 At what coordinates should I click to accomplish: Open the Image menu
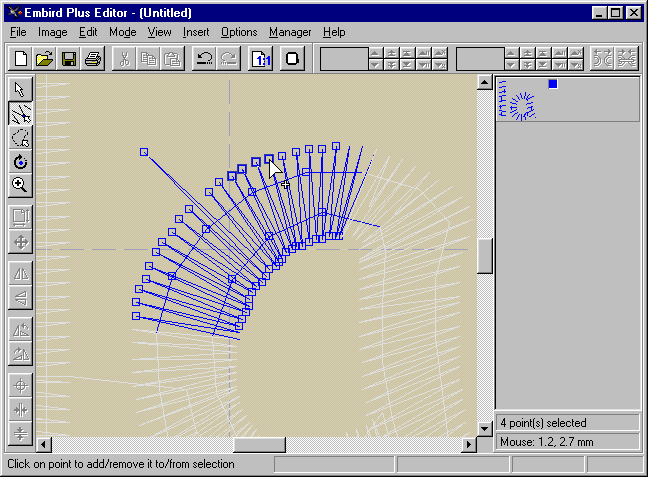point(52,32)
